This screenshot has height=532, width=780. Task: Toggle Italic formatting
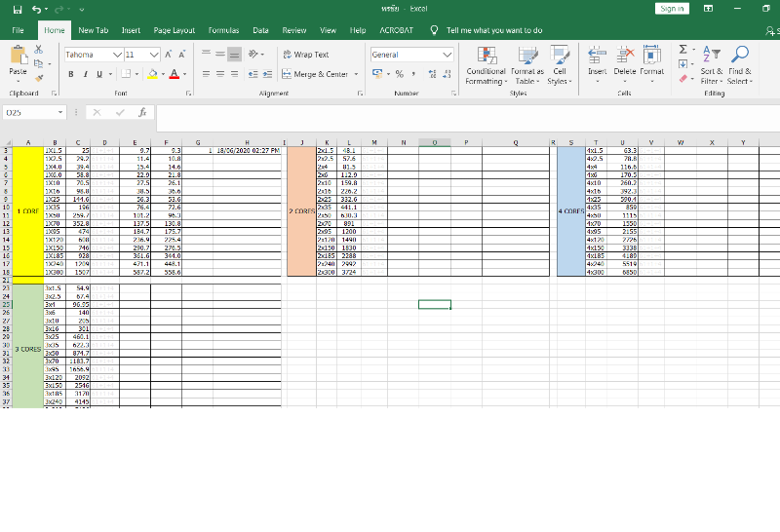85,74
